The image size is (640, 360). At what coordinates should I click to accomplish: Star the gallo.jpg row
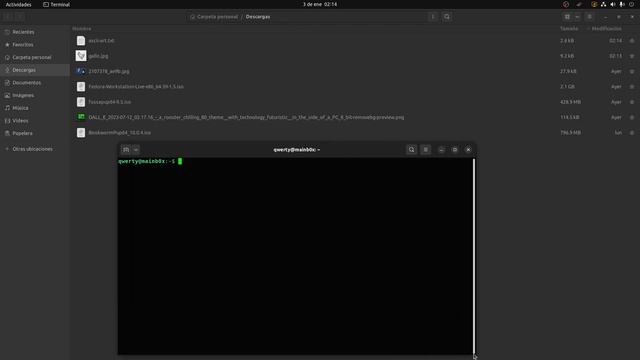pyautogui.click(x=632, y=56)
